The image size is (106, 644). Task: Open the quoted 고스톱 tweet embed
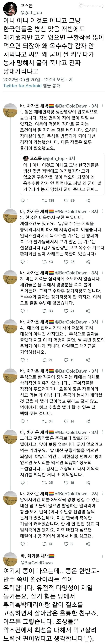[60, 175]
